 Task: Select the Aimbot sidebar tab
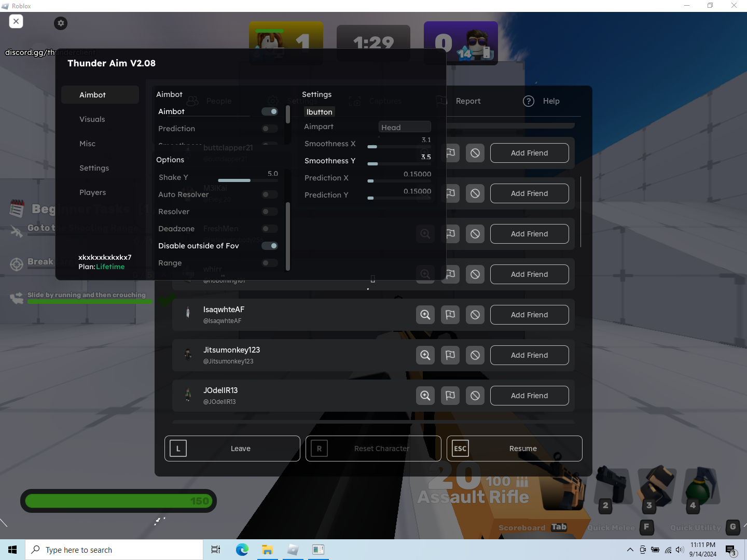coord(100,95)
